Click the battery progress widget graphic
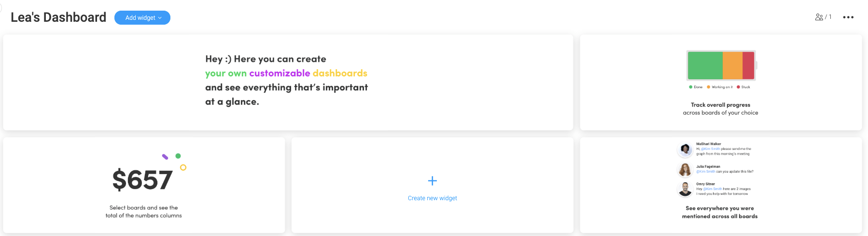 722,65
